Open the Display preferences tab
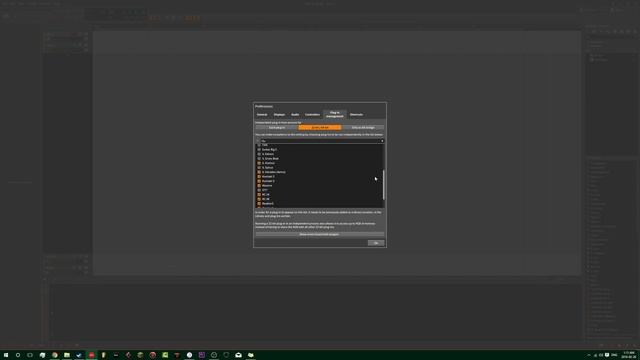 279,115
